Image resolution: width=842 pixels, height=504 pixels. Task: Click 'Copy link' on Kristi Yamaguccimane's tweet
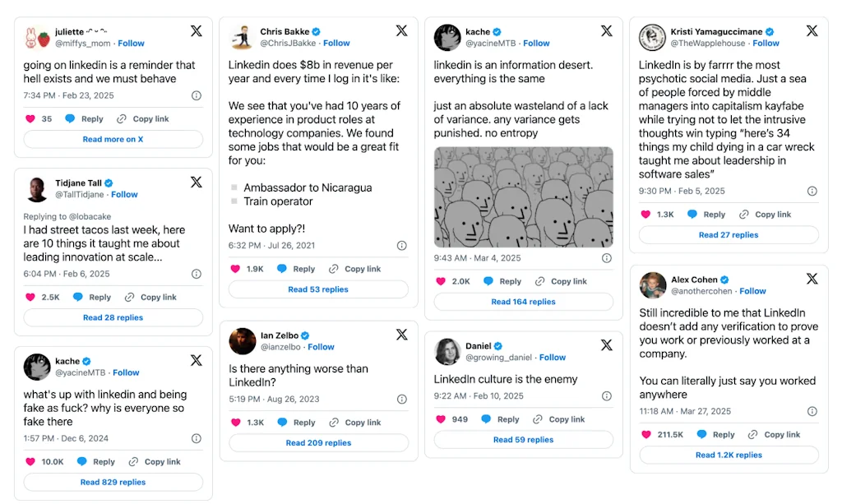tap(765, 215)
